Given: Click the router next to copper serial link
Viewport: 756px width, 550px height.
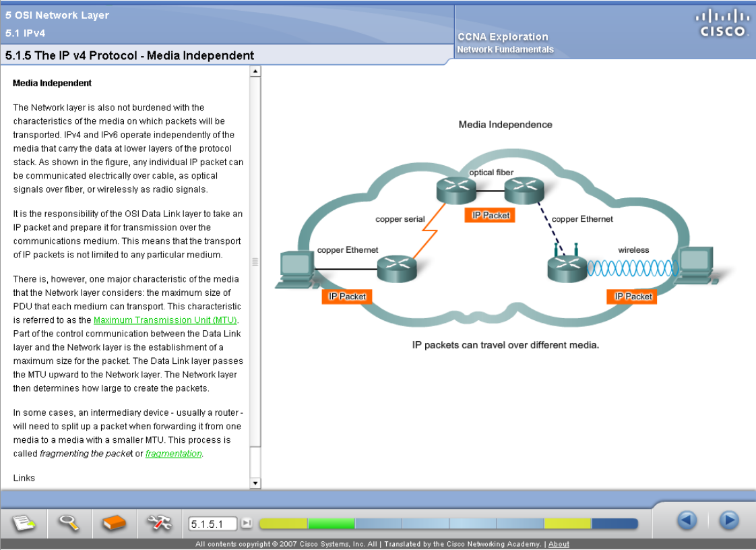Looking at the screenshot, I should [397, 268].
